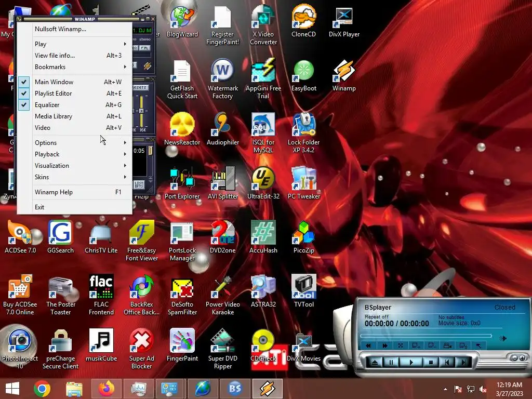
Task: Click muted speaker tray icon
Action: pos(483,389)
